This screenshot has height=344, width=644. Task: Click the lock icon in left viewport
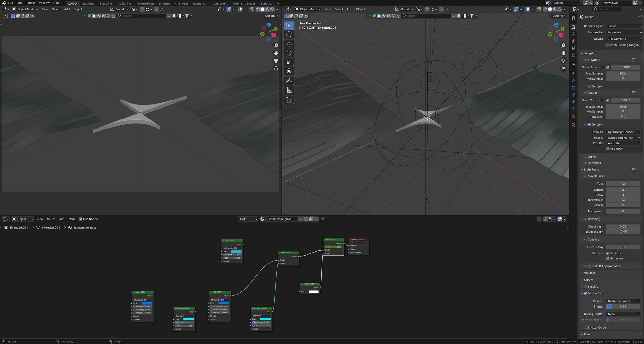click(x=276, y=68)
